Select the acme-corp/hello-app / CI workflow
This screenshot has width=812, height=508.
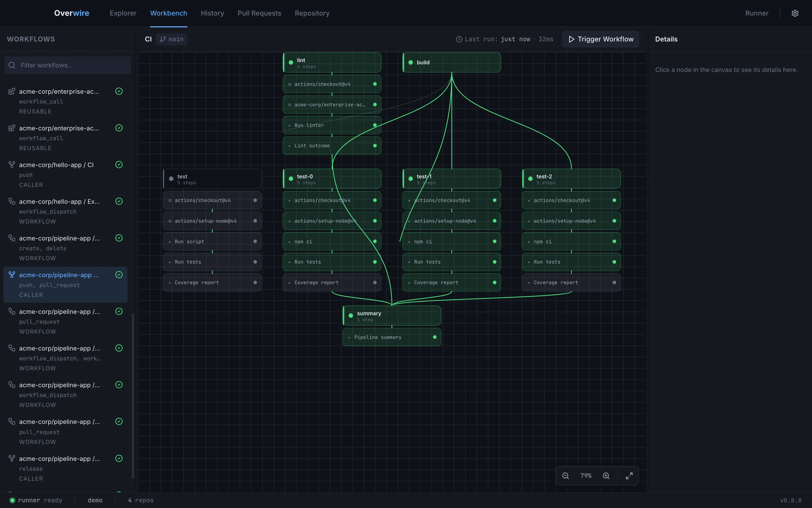coord(65,175)
